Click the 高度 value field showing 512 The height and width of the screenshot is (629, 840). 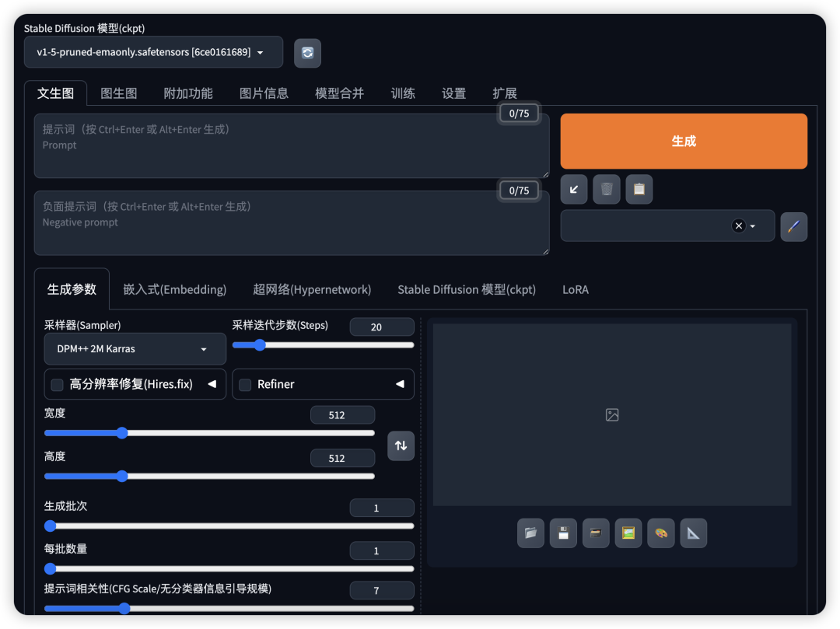coord(342,458)
